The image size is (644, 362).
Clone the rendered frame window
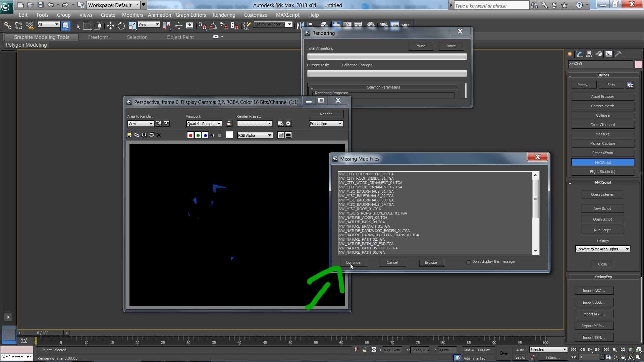(x=144, y=135)
